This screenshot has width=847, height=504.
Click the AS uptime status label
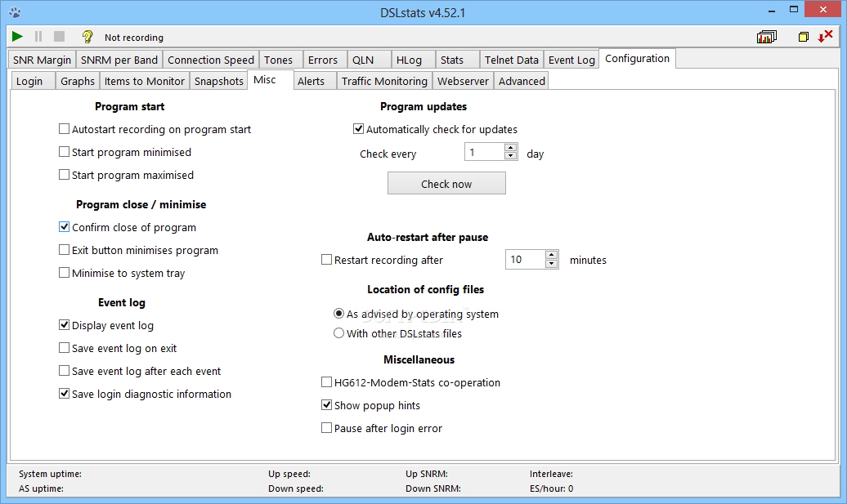pyautogui.click(x=41, y=488)
